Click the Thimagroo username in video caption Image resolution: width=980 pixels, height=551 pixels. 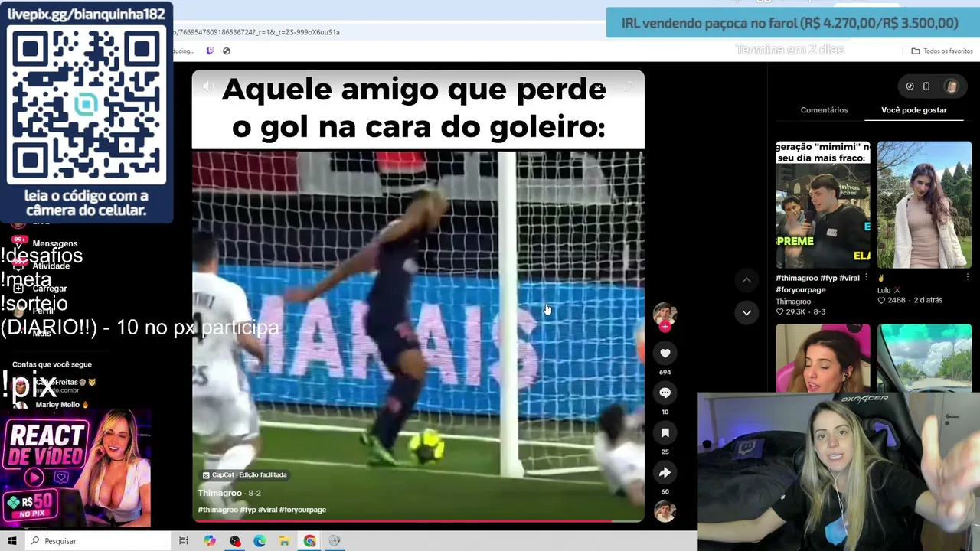tap(220, 493)
